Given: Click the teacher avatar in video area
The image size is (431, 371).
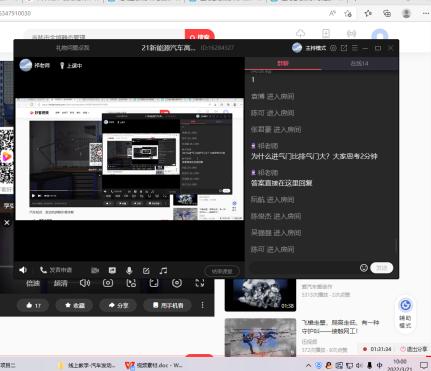Looking at the screenshot, I should [26, 65].
